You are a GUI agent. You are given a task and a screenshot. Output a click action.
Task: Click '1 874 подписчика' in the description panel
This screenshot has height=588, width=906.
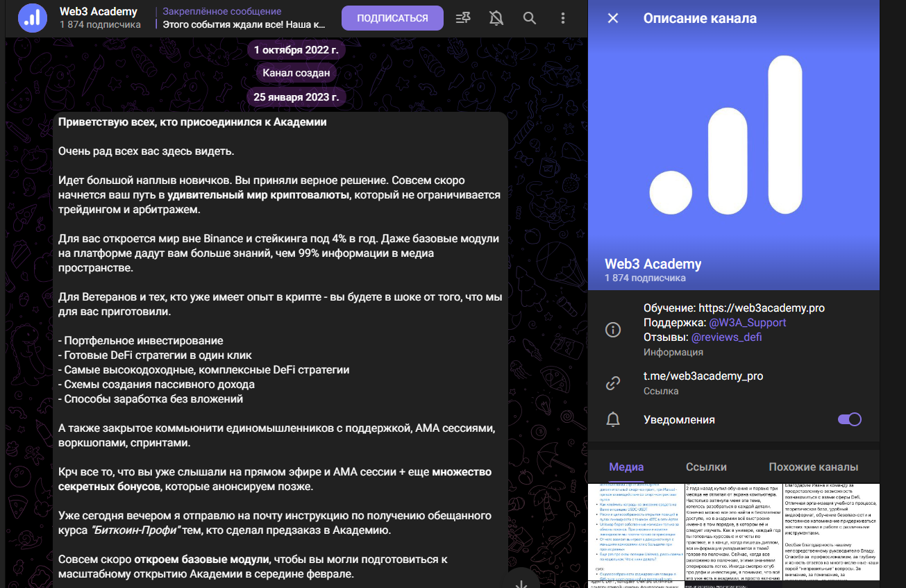coord(645,278)
